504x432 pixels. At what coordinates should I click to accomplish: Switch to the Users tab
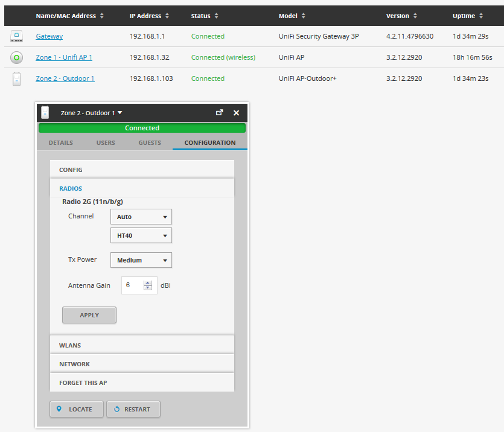click(106, 143)
